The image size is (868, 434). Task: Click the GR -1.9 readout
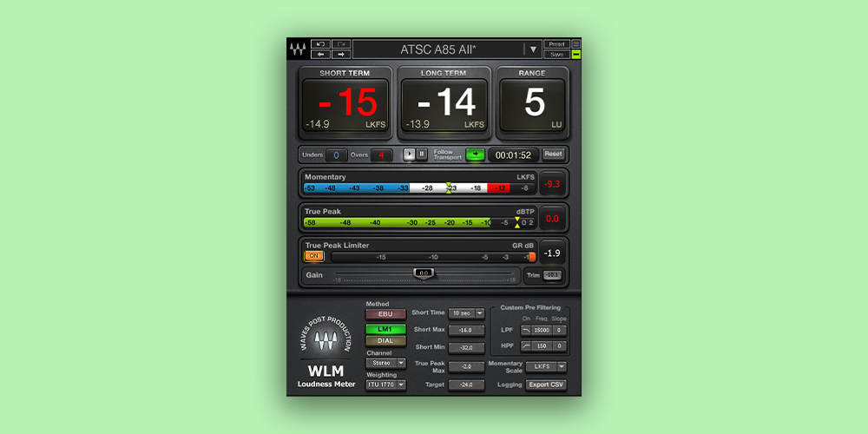tap(552, 253)
